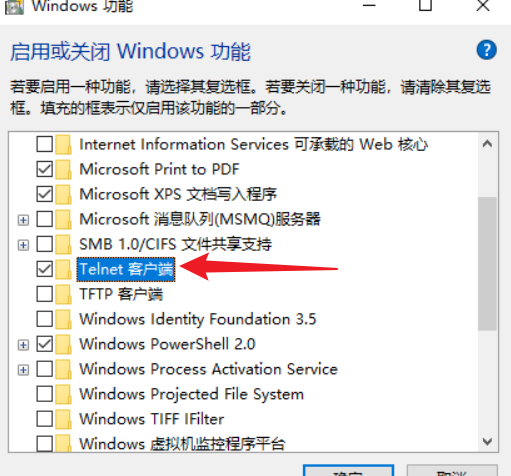Expand the Microsoft 消息队列(MSMQ)服务器 node
This screenshot has height=476, width=511.
[23, 220]
